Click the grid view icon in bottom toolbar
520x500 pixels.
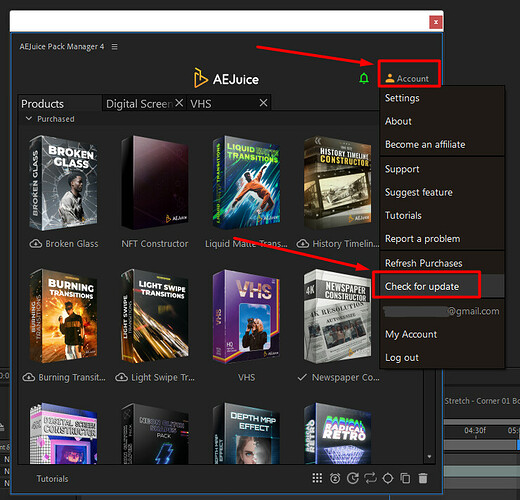[317, 478]
